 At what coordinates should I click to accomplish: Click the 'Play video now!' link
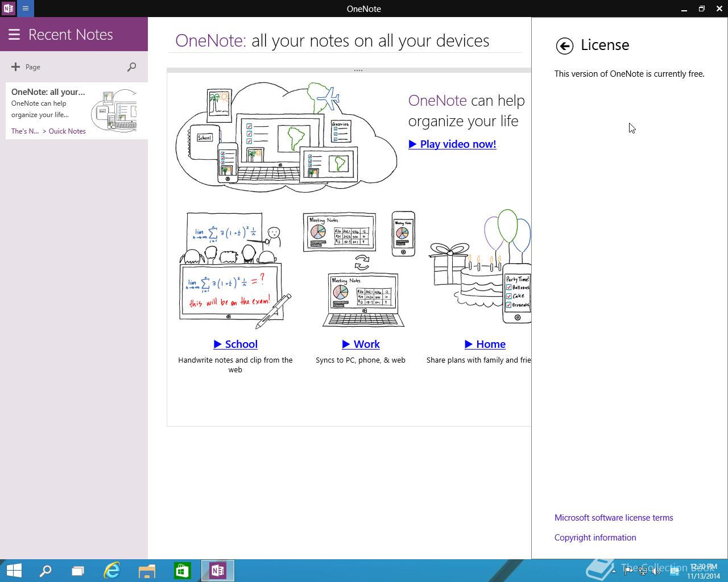click(452, 144)
